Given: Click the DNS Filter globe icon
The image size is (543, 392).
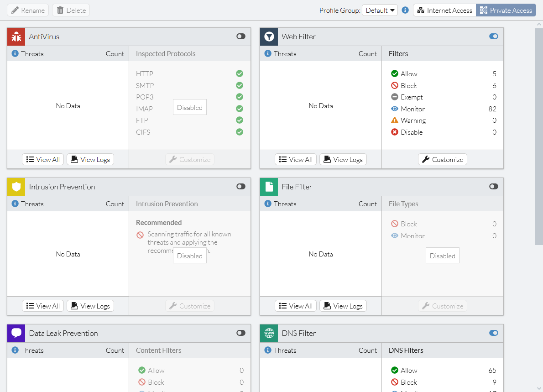Looking at the screenshot, I should pyautogui.click(x=269, y=333).
